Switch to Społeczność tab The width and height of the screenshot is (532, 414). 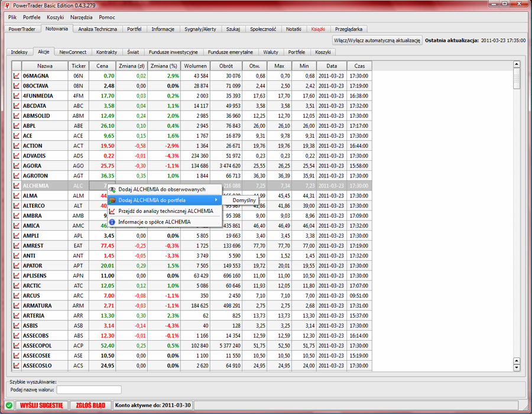click(263, 29)
